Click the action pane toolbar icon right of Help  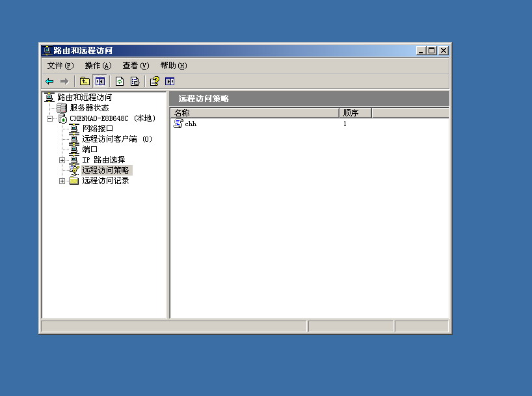coord(170,81)
